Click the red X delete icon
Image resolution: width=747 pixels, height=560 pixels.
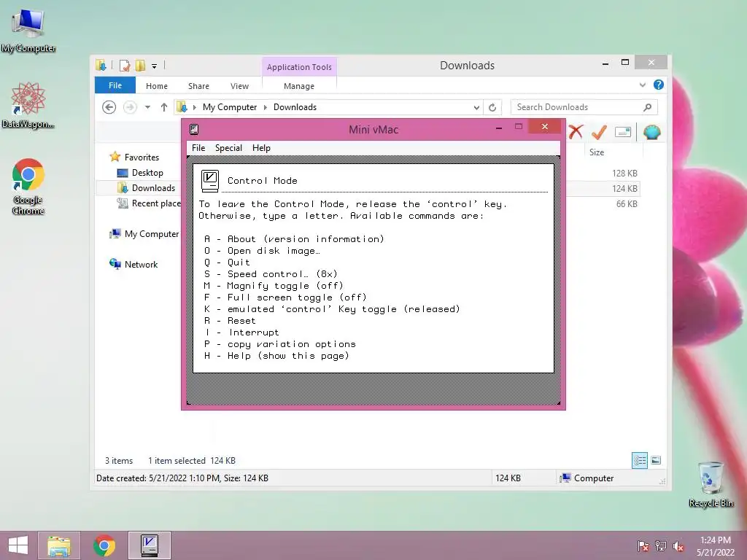(576, 132)
